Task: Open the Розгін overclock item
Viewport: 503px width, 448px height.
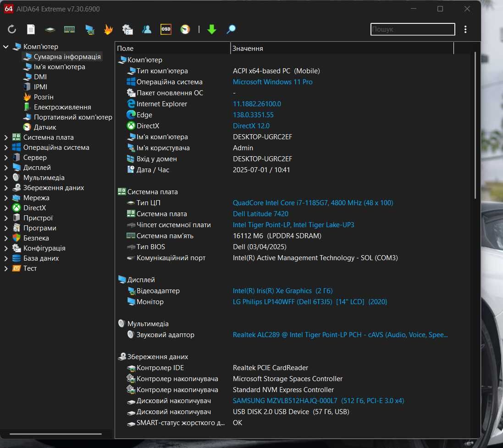Action: tap(44, 97)
